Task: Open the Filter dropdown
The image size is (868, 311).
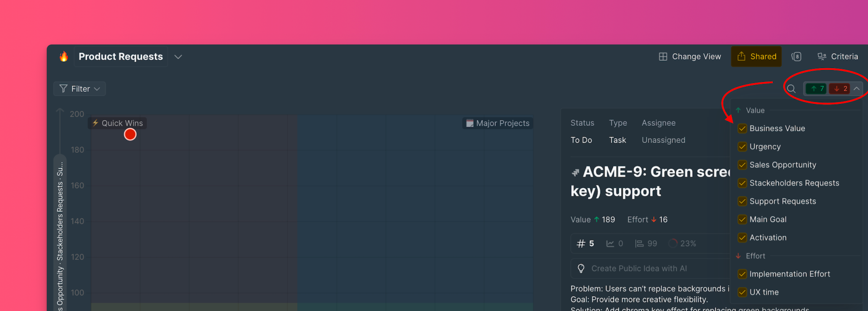Action: [79, 89]
